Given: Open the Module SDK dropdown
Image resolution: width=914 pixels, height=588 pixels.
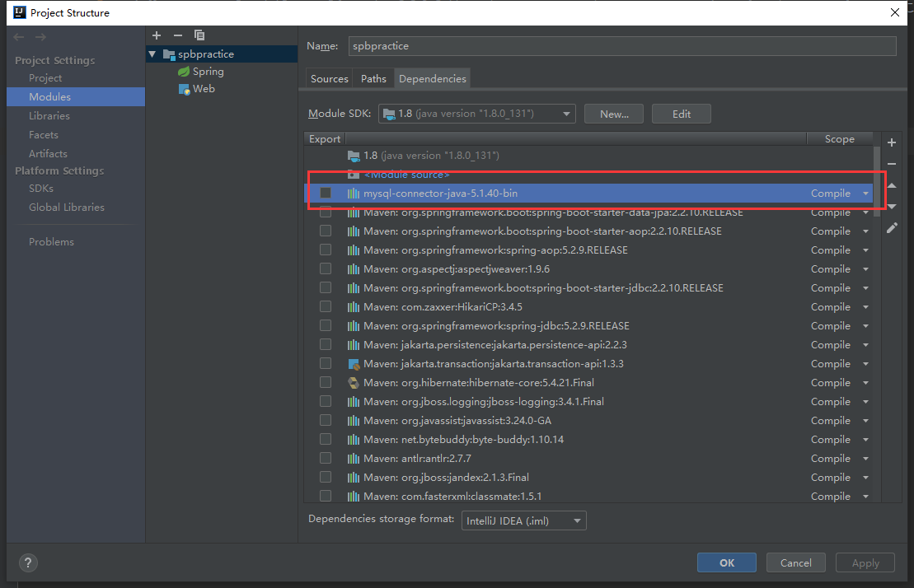Looking at the screenshot, I should [x=477, y=114].
